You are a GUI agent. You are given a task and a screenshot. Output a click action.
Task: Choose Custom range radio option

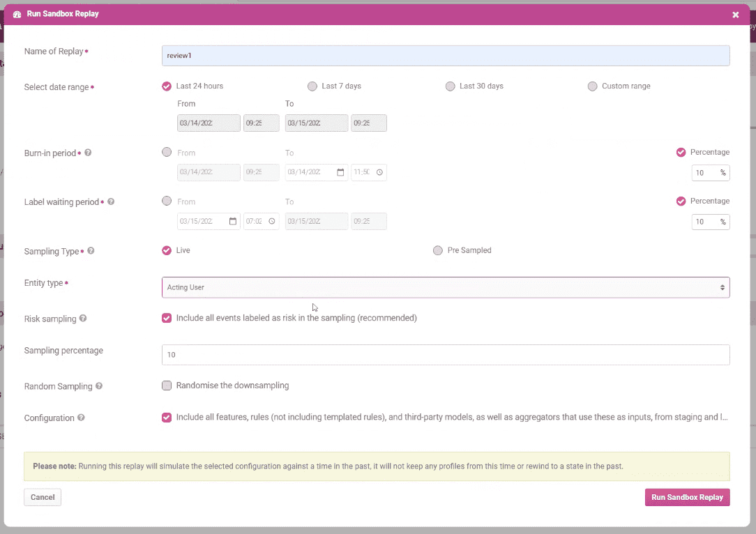click(593, 86)
